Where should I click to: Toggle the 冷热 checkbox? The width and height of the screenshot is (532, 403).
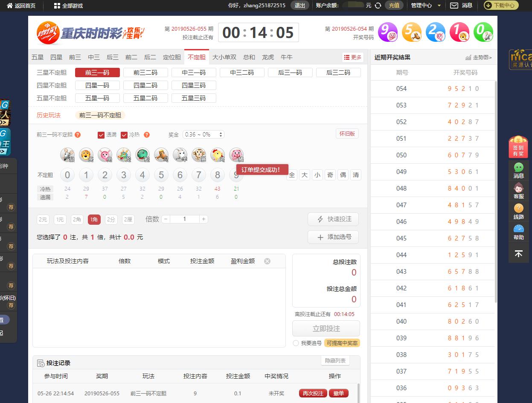click(x=124, y=135)
